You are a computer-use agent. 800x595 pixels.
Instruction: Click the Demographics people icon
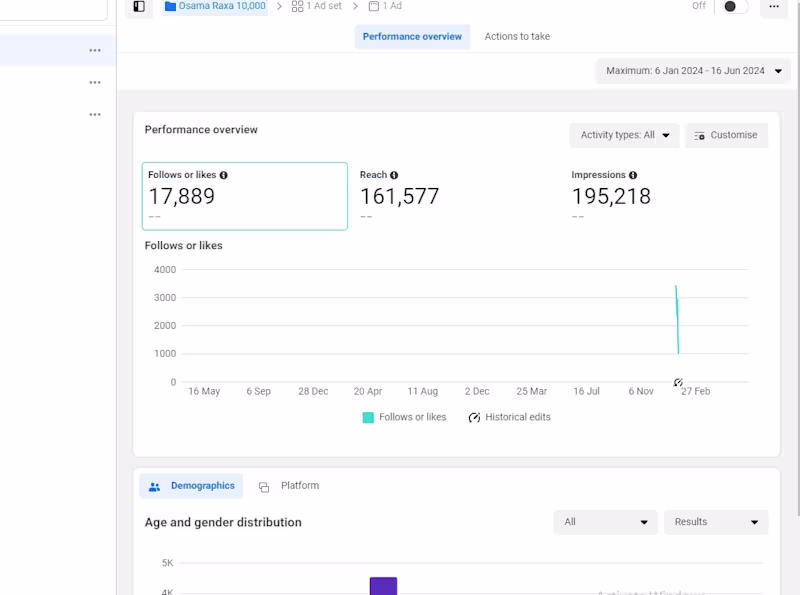pyautogui.click(x=154, y=486)
